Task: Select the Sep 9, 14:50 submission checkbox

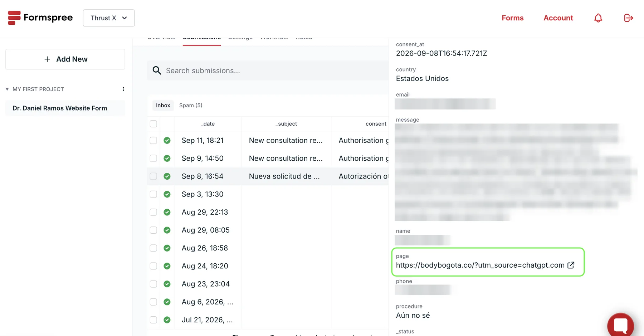Action: coord(153,158)
